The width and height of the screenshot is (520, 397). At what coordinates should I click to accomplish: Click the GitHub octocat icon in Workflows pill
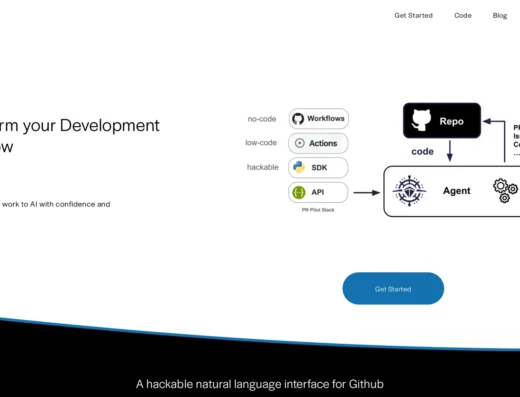[298, 119]
